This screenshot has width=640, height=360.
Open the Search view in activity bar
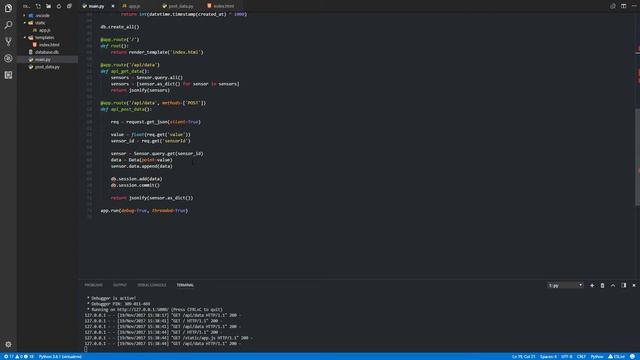(x=8, y=25)
